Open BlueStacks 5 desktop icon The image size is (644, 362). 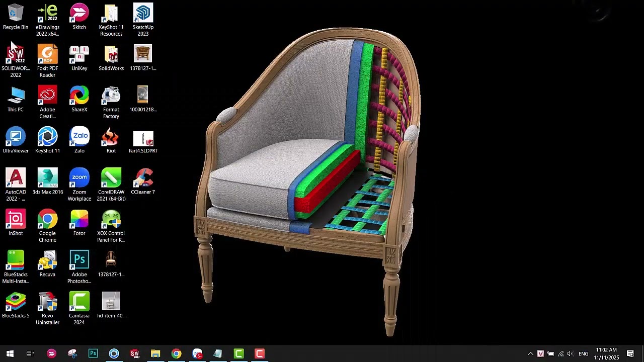(x=16, y=306)
